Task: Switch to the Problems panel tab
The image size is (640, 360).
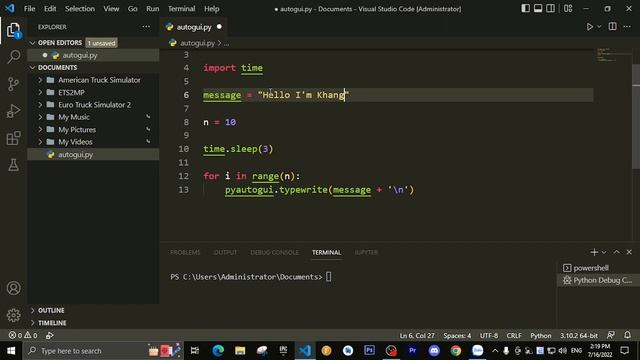Action: 185,253
